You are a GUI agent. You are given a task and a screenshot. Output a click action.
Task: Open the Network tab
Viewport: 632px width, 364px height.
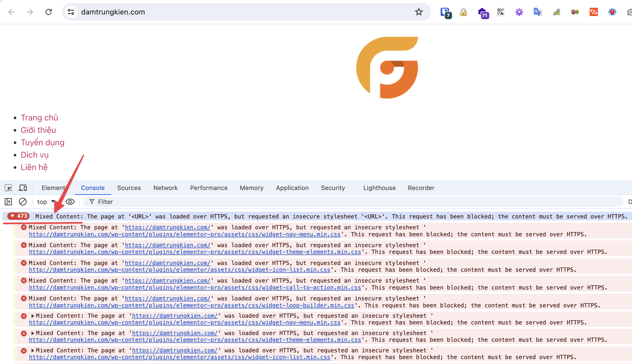click(165, 188)
